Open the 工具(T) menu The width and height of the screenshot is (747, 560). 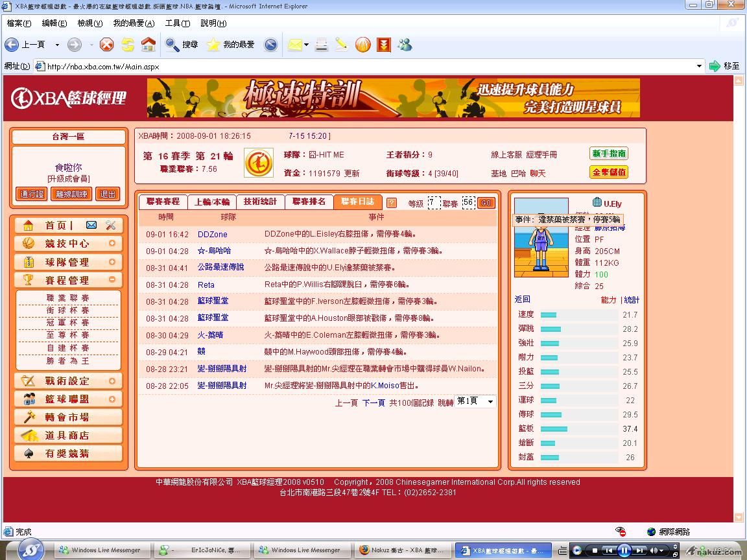[x=177, y=23]
